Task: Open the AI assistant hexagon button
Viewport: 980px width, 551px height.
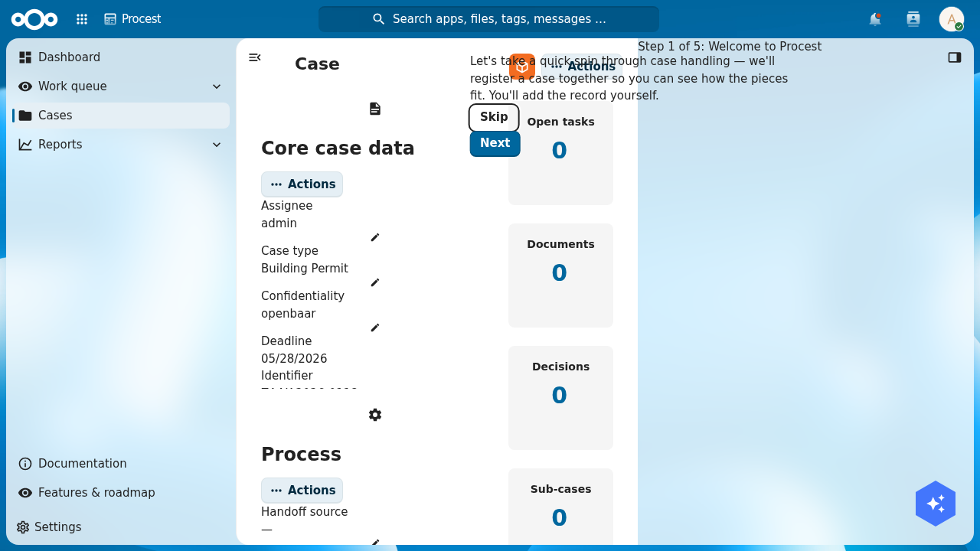Action: (x=936, y=504)
